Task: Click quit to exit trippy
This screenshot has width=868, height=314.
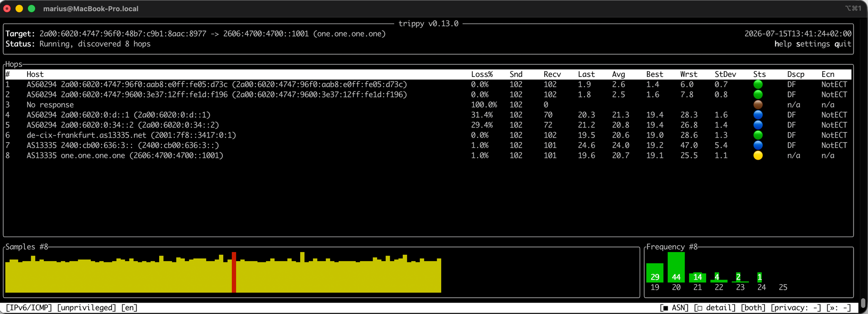Action: click(x=843, y=44)
